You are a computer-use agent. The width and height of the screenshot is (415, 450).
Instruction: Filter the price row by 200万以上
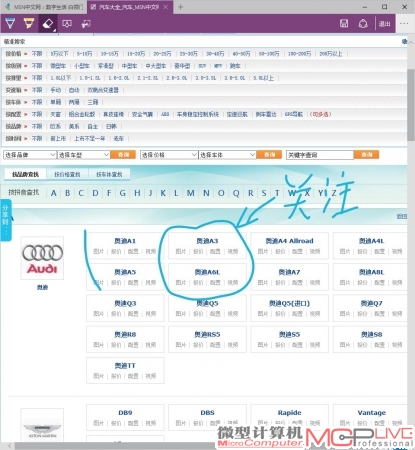(331, 54)
